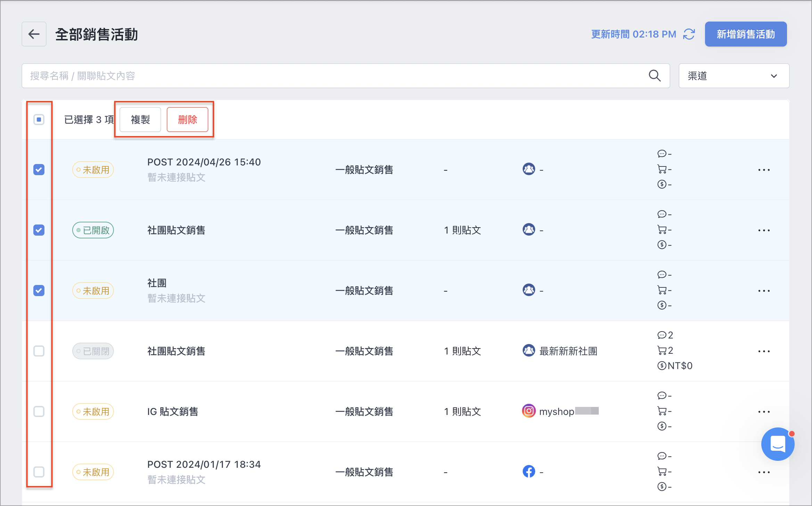
Task: Open more options for the closed 社團貼文銷售 row
Action: pos(764,351)
